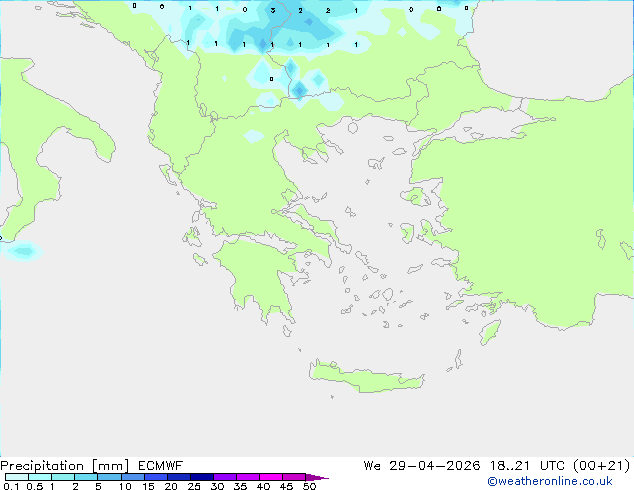Pick the 15–20 mm blue legend swatch
This screenshot has height=490, width=634.
(x=156, y=477)
